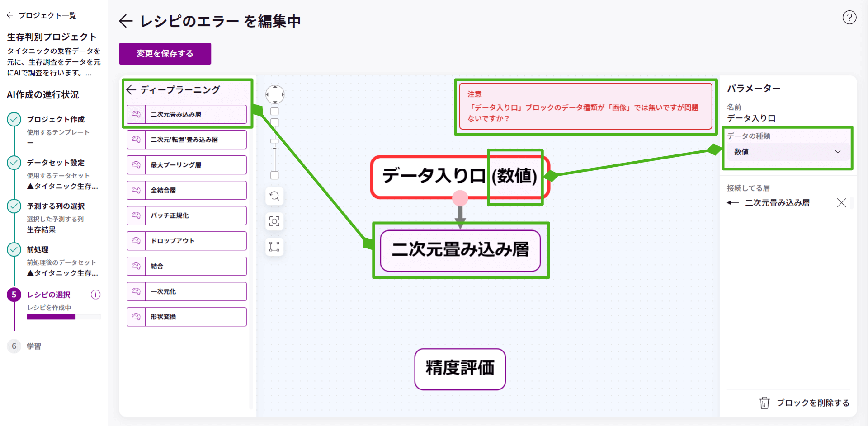The width and height of the screenshot is (868, 426).
Task: Remove the 二次元畳み込み層 connection with X
Action: point(841,203)
